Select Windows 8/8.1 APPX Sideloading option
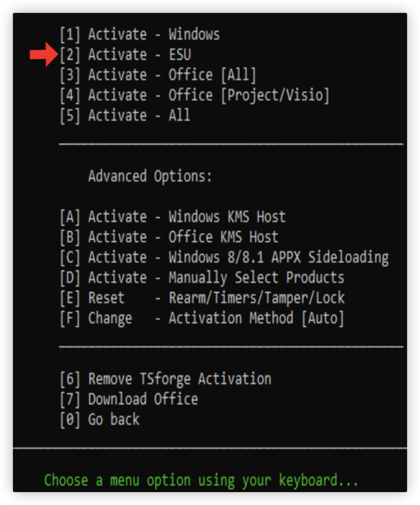Viewport: 420px width, 505px height. pos(224,257)
